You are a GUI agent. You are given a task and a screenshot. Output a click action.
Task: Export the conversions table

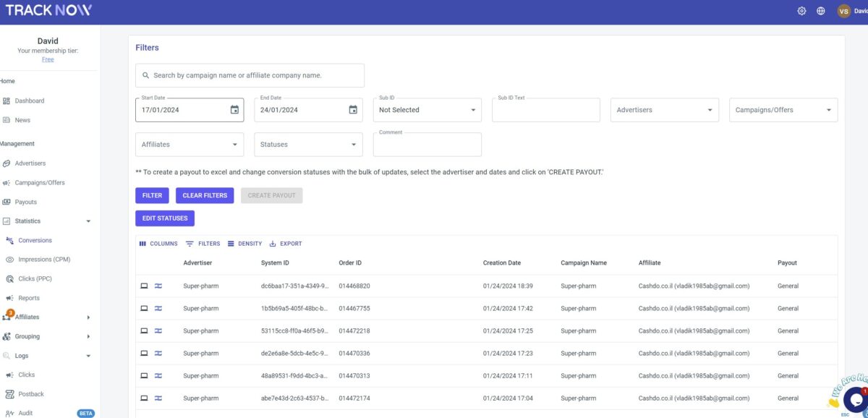pos(285,244)
